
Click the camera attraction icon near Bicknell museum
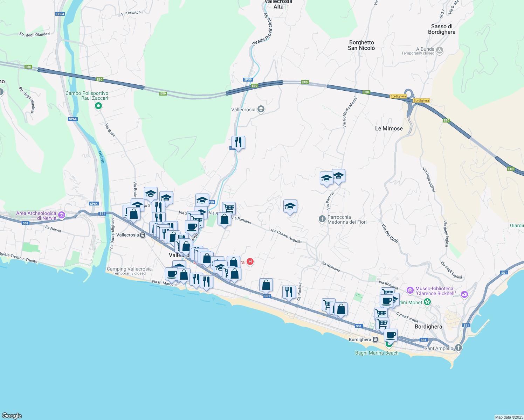pyautogui.click(x=464, y=295)
